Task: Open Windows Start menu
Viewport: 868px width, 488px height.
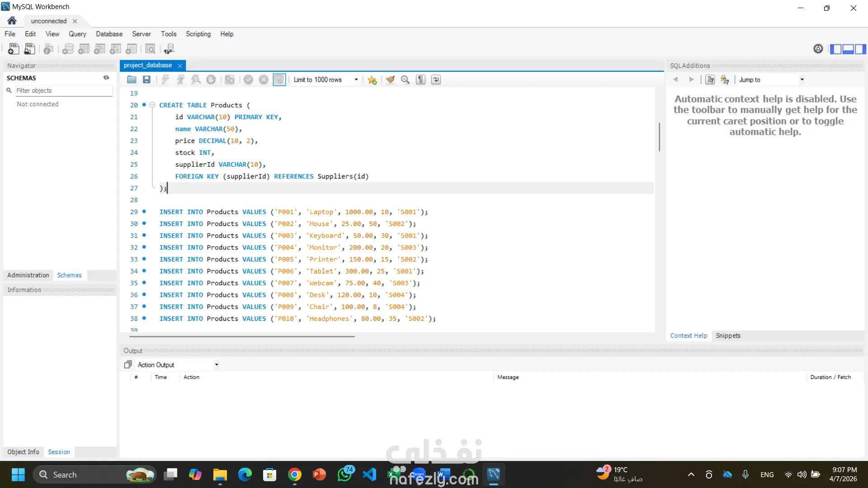Action: [18, 474]
